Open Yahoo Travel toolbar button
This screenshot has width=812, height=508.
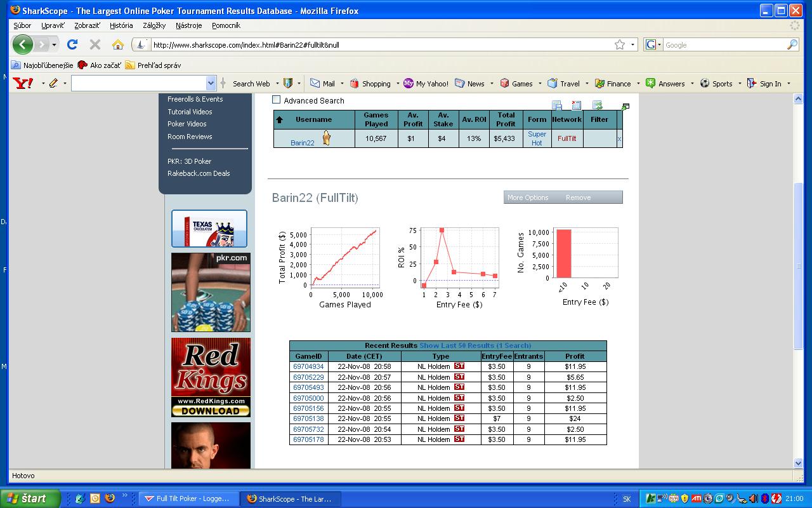pos(563,83)
